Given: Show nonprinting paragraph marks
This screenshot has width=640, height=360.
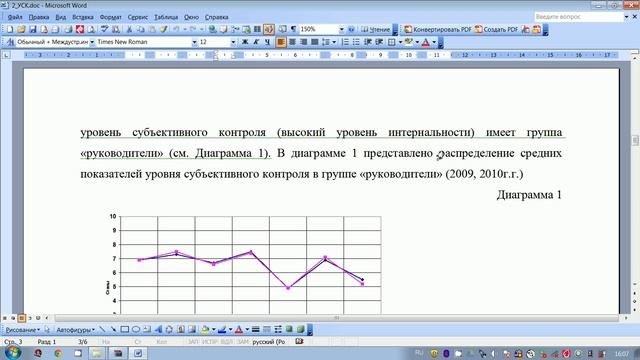Looking at the screenshot, I should click(x=293, y=29).
